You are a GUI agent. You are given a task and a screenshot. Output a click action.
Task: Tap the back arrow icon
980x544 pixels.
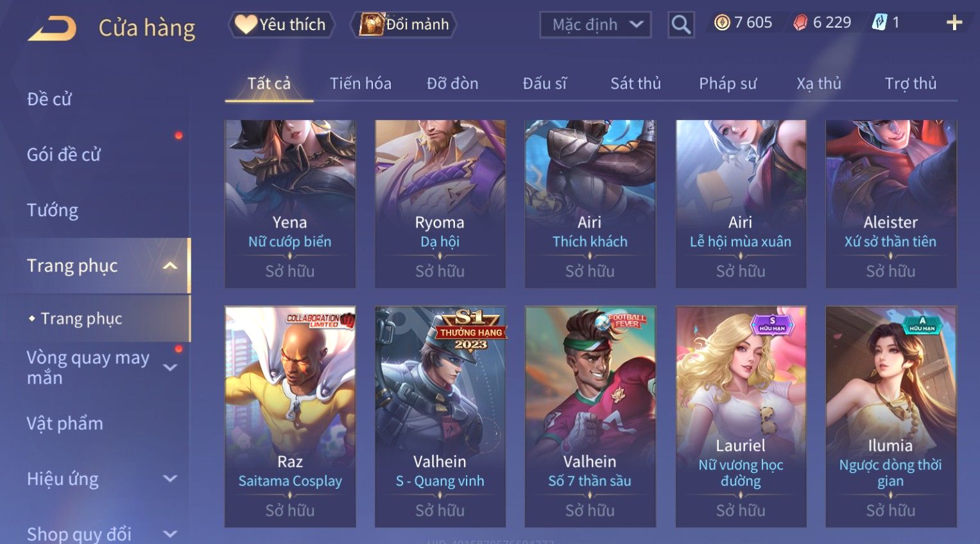click(x=52, y=28)
